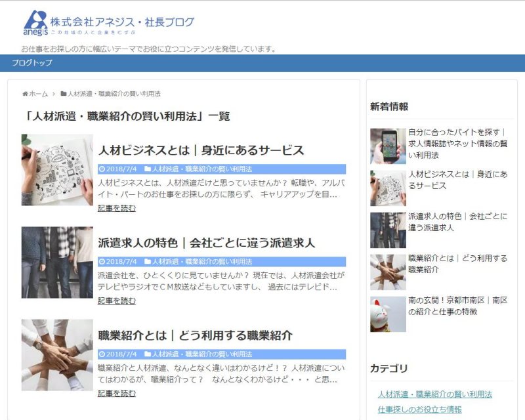This screenshot has height=420, width=525.
Task: Click 記事を読む under 職業紹介とは article
Action: [x=117, y=393]
